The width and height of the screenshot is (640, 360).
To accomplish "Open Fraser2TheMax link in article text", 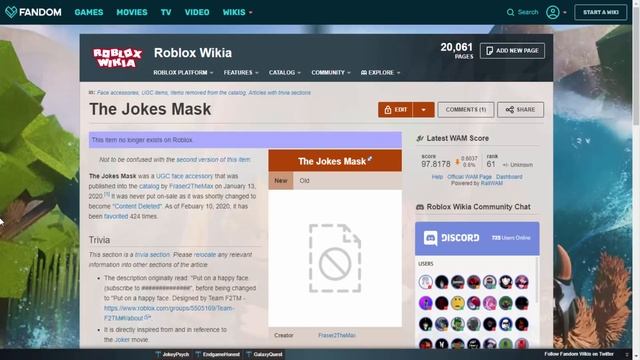I will [x=191, y=186].
